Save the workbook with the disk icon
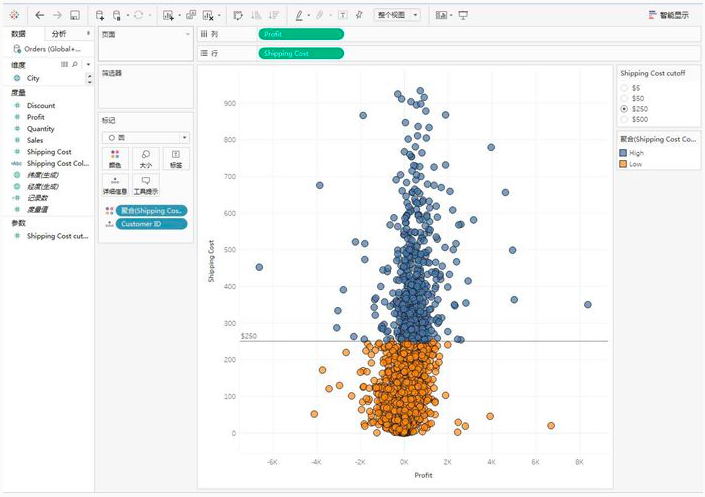Viewport: 705px width, 497px height. coord(75,15)
